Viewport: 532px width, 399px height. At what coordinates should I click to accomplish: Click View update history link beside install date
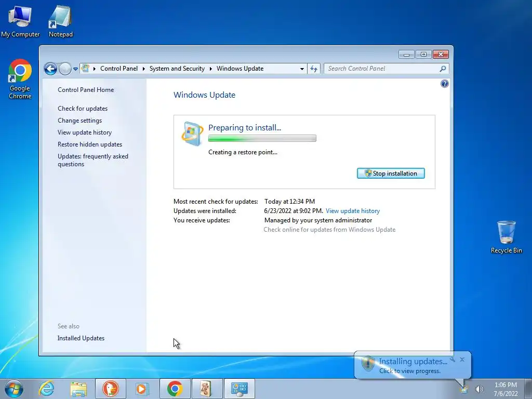[x=353, y=211]
